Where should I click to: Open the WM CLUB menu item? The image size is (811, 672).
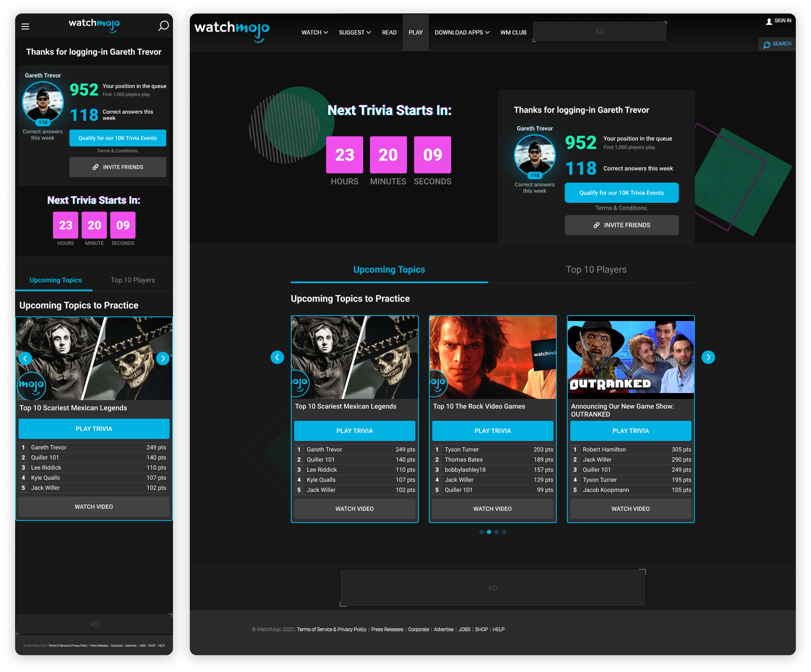(513, 32)
